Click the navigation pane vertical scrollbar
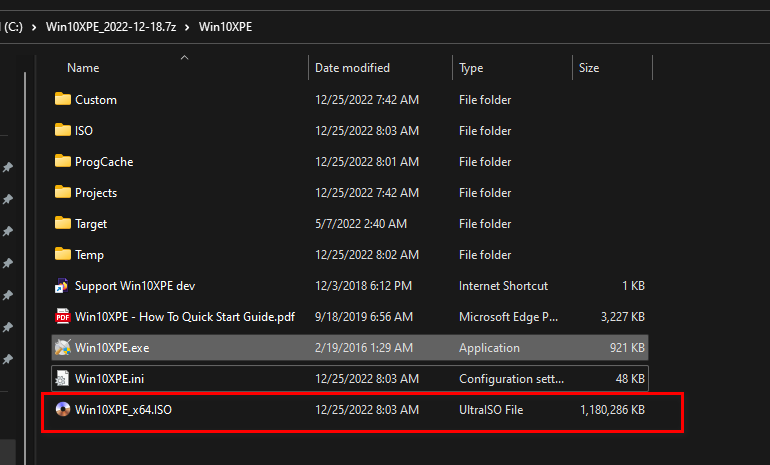 25,268
